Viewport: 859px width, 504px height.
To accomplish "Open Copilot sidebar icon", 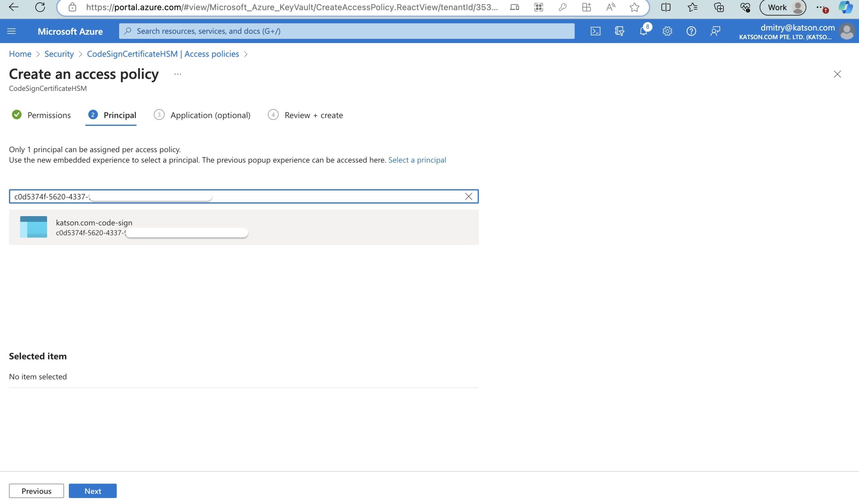I will point(845,7).
